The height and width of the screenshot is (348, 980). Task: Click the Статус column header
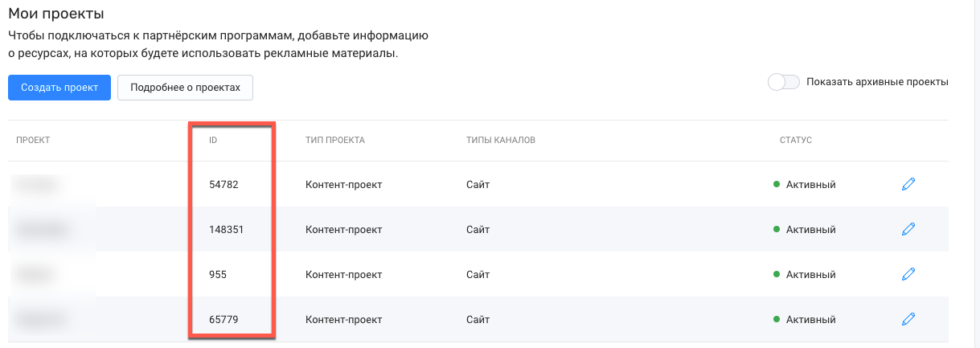pos(796,140)
